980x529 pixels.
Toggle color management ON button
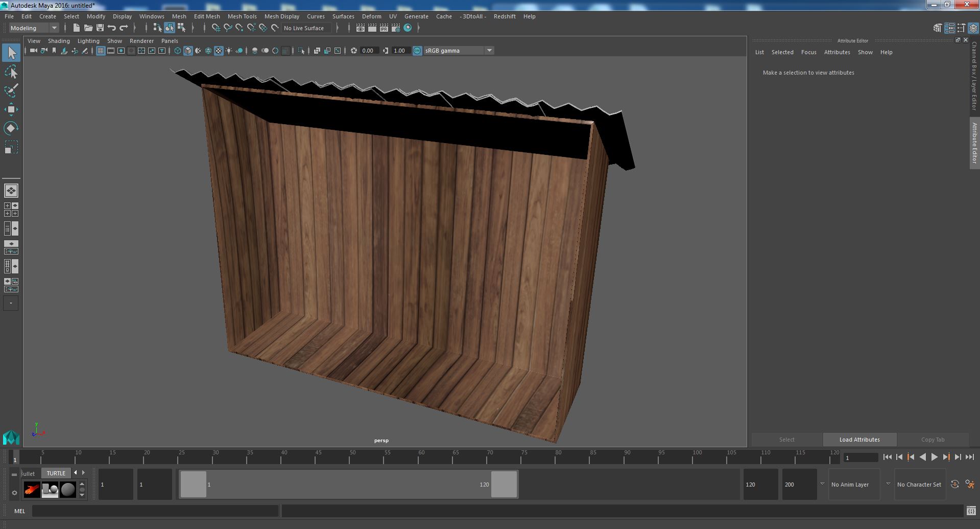tap(417, 51)
